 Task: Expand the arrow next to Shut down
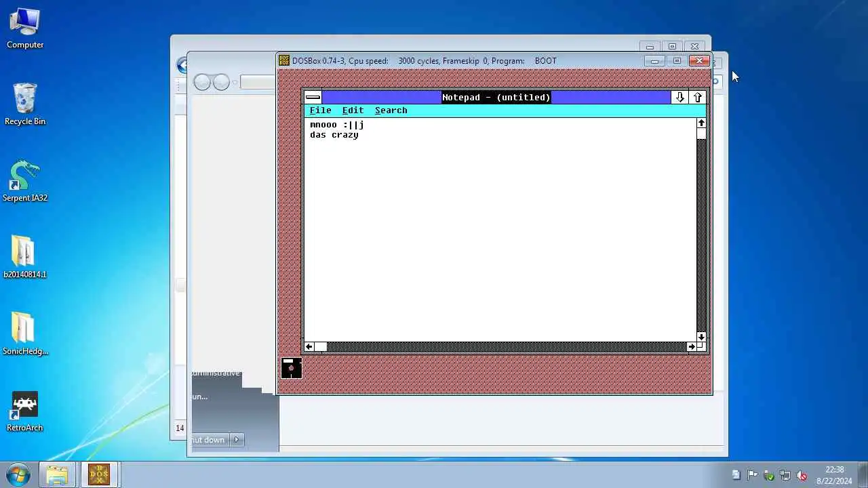(x=237, y=440)
